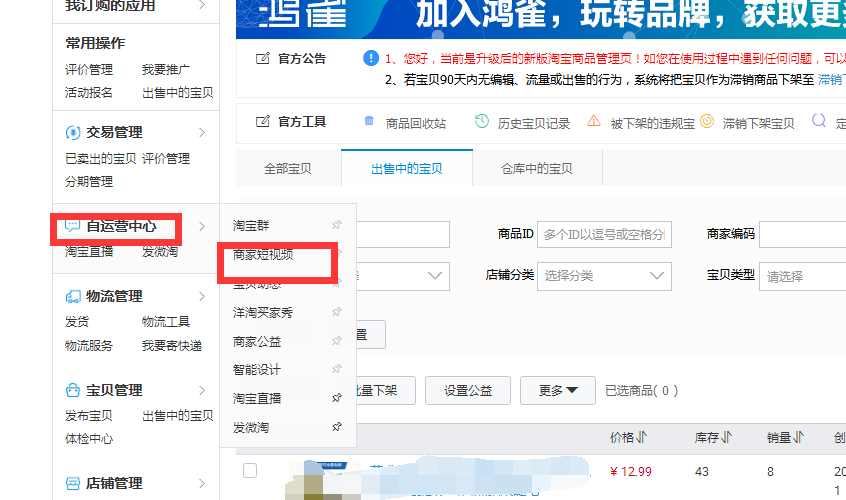Select 淘宝群 in the submenu

pyautogui.click(x=251, y=225)
